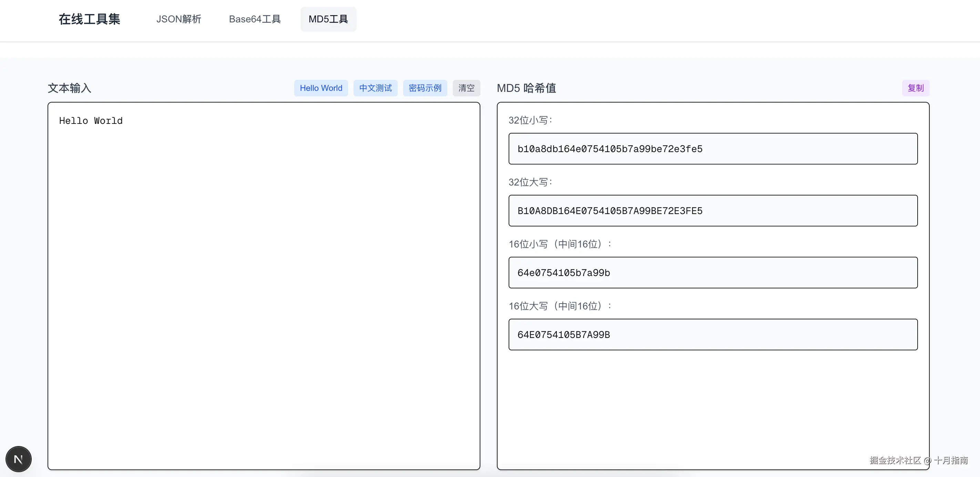The height and width of the screenshot is (477, 980).
Task: Click the 32位小写 hash output field
Action: tap(713, 149)
